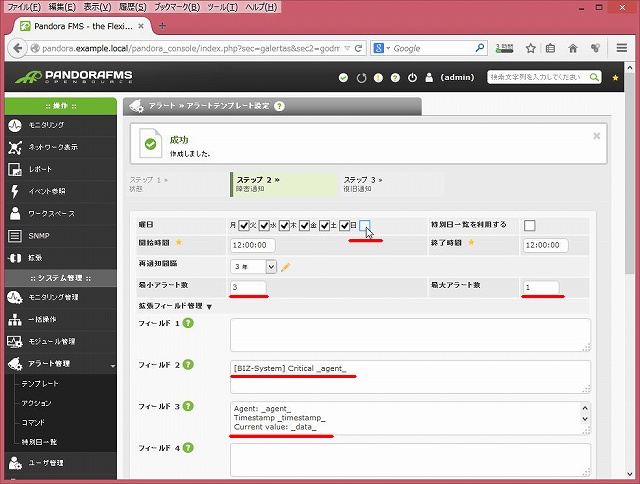640x484 pixels.
Task: Click the browser reload icon
Action: (358, 49)
